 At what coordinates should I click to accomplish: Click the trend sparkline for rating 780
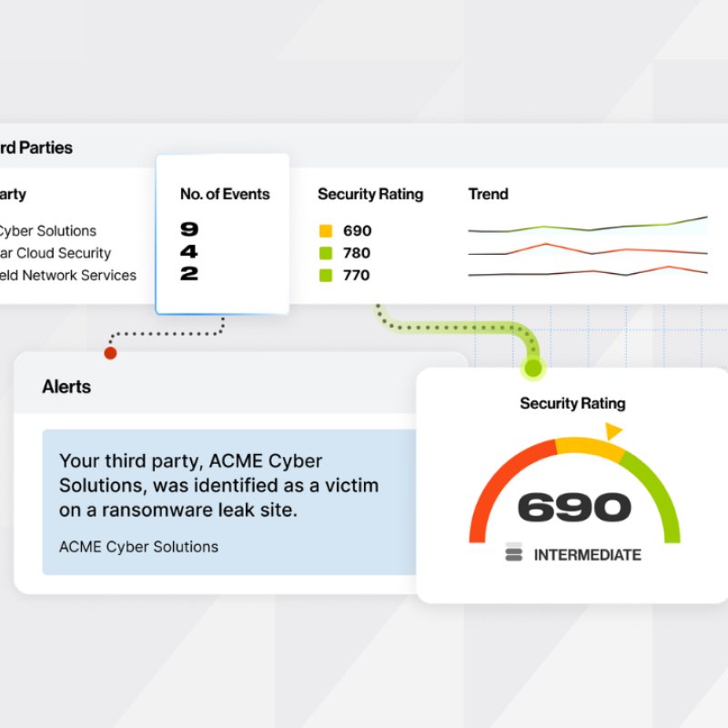pyautogui.click(x=588, y=249)
